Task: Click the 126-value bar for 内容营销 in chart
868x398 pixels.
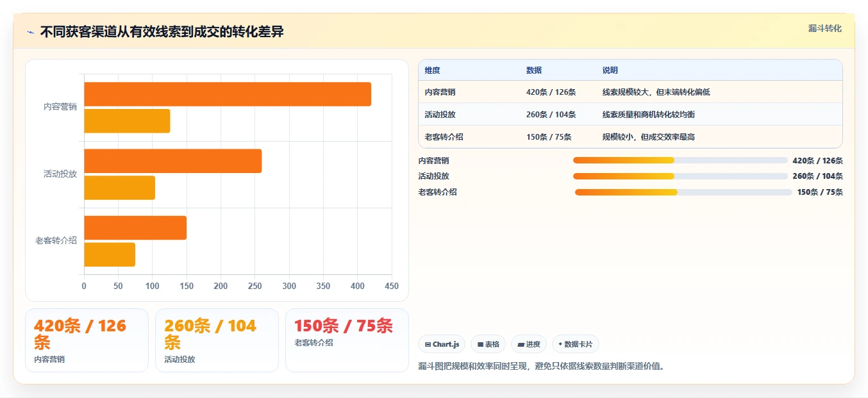Action: coord(127,121)
